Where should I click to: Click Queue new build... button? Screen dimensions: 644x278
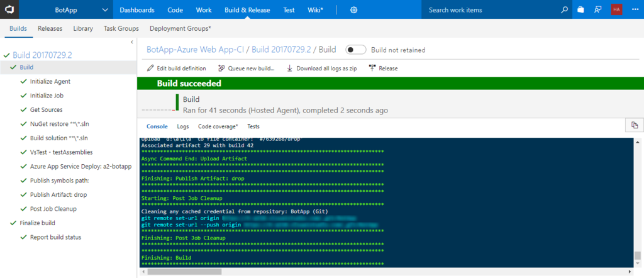(246, 68)
